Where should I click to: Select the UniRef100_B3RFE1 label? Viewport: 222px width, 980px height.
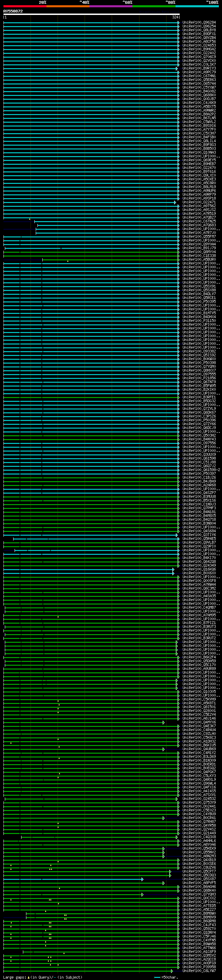point(199,397)
